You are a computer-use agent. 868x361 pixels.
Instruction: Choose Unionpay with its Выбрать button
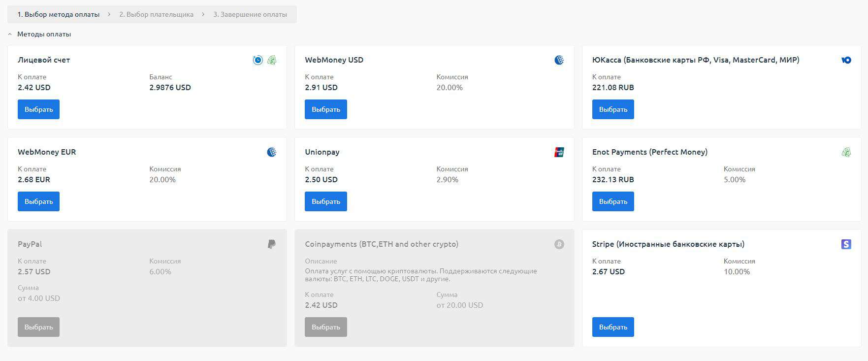326,201
